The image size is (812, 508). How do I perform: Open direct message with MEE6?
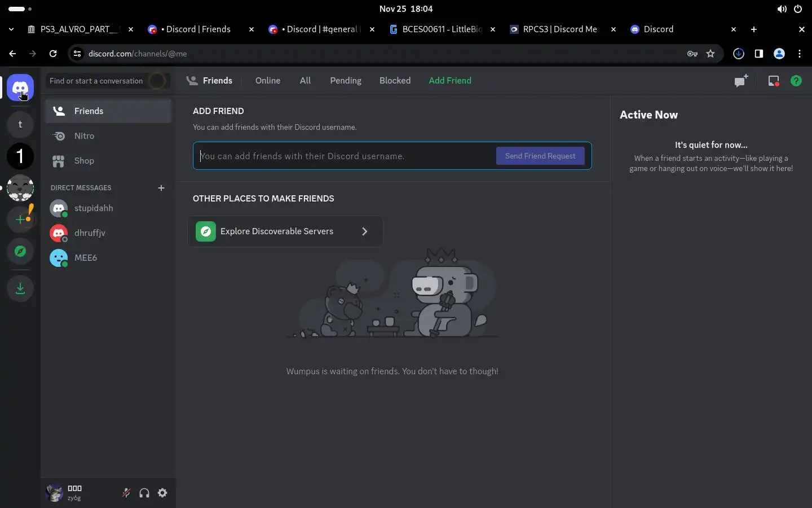108,258
